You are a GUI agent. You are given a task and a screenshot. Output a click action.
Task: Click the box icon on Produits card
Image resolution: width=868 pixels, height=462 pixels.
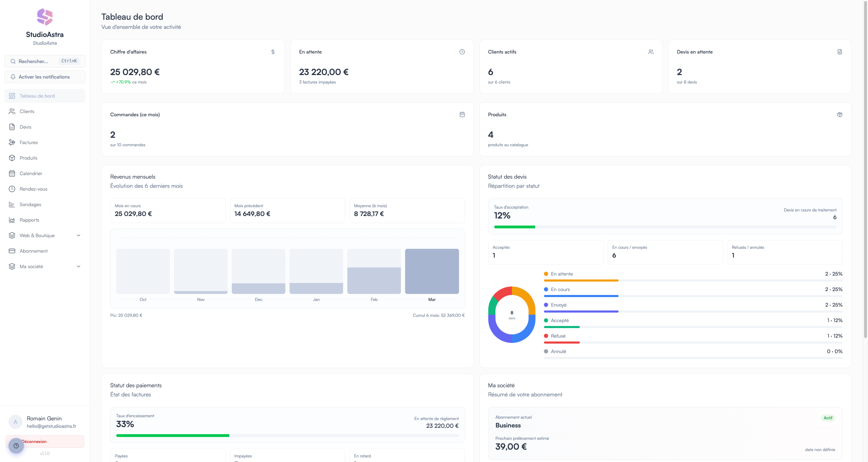pos(839,115)
